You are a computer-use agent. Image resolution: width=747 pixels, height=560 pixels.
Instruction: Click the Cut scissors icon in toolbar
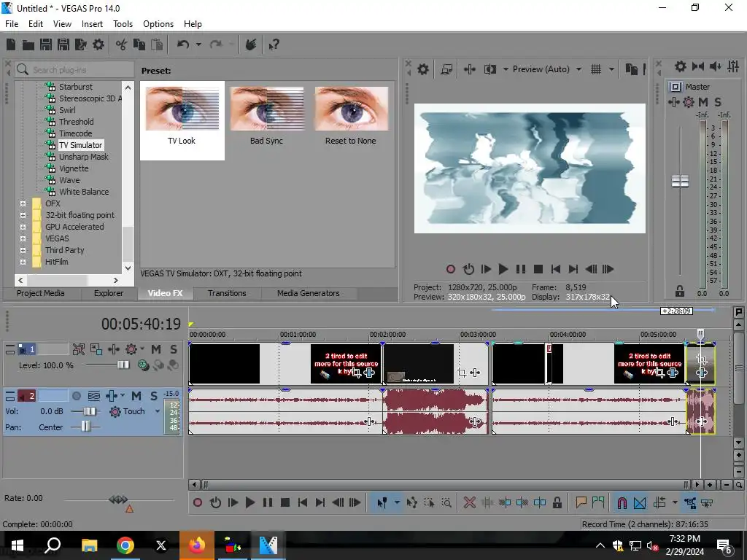(122, 44)
